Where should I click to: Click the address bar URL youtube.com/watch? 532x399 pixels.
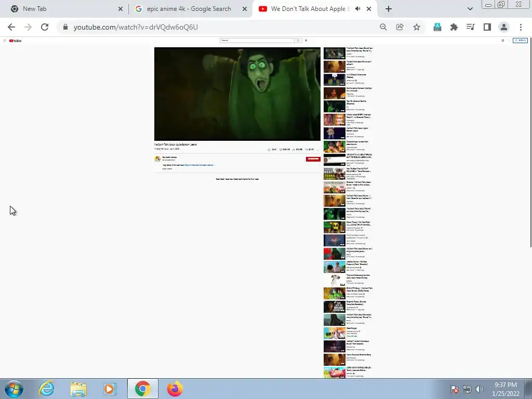tap(136, 27)
